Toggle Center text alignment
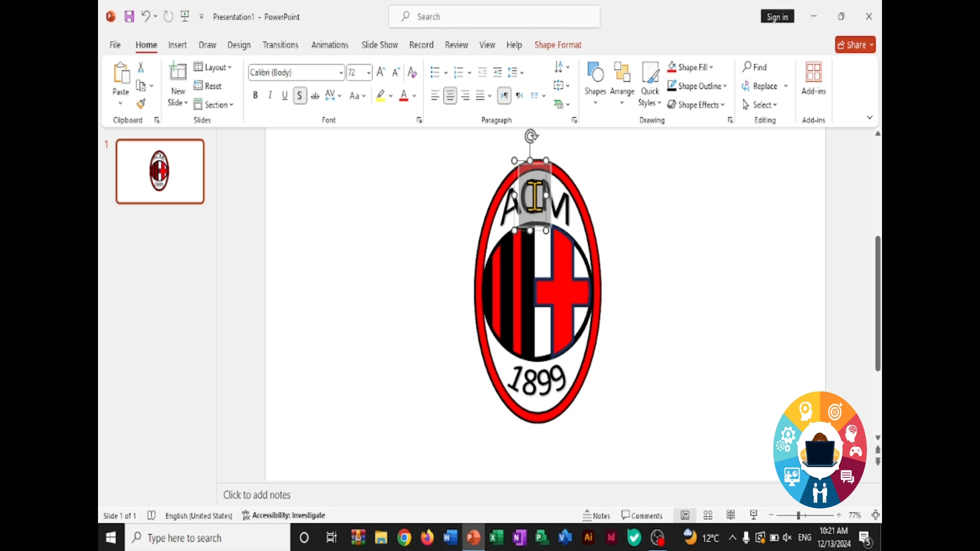Image resolution: width=980 pixels, height=551 pixels. coord(450,95)
